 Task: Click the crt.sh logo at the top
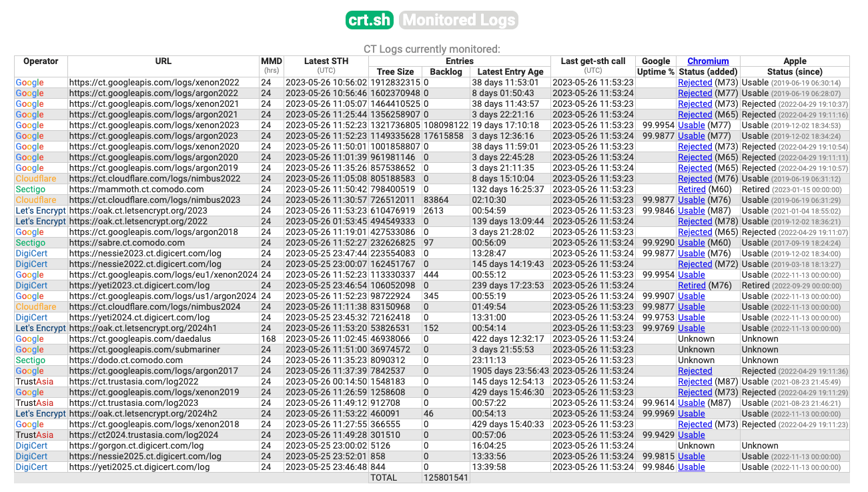[370, 20]
